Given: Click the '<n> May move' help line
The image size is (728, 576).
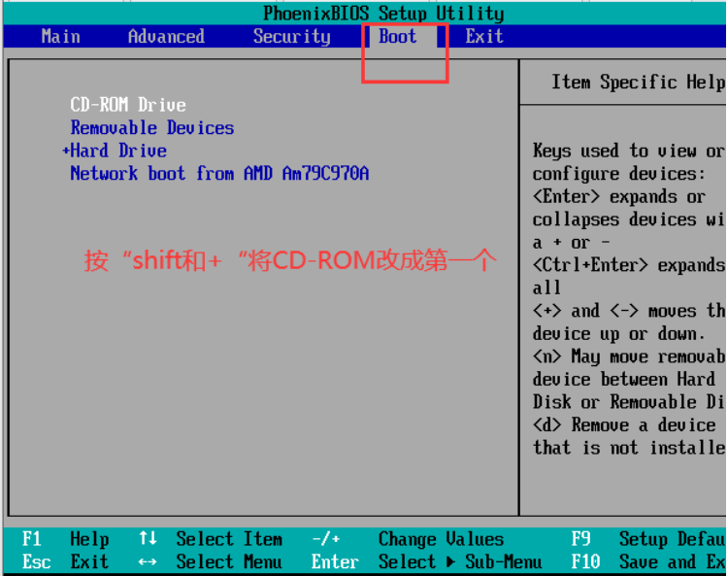Looking at the screenshot, I should (629, 356).
